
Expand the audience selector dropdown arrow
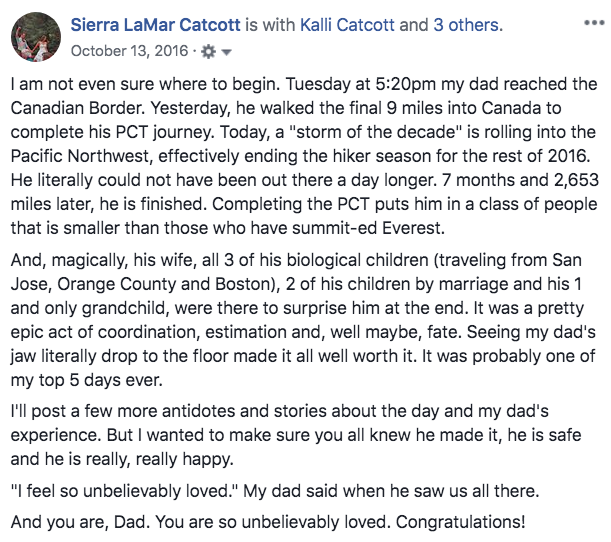coord(227,51)
